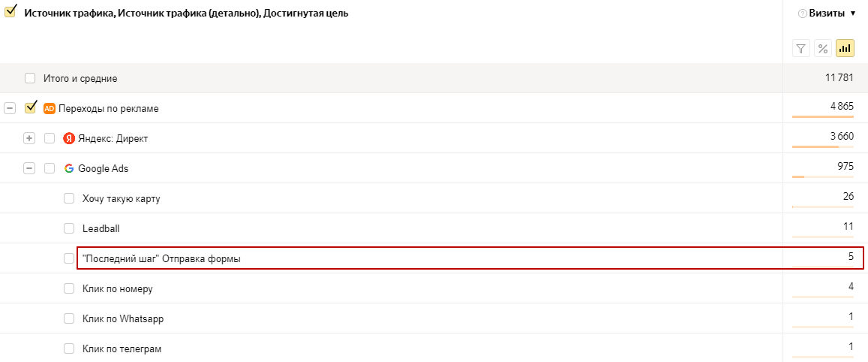Click the orange AD icon
868x362 pixels.
point(50,108)
